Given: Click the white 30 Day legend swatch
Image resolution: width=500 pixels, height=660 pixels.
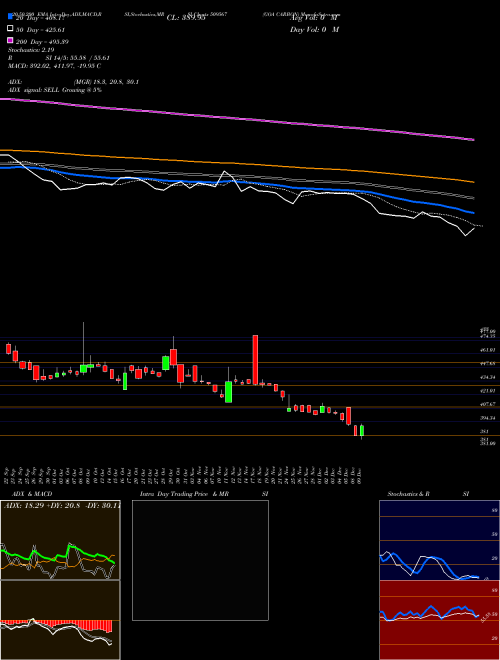Looking at the screenshot, I should click(x=10, y=29).
